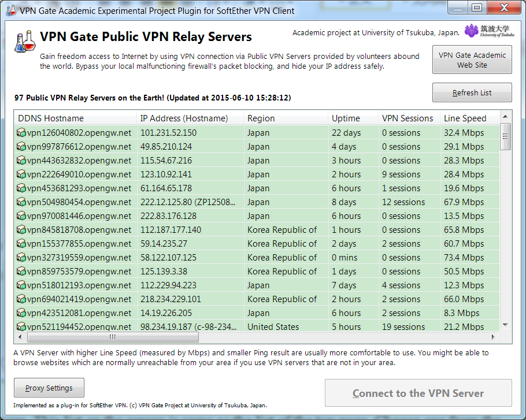
Task: Sort servers by Uptime column header
Action: pyautogui.click(x=353, y=118)
